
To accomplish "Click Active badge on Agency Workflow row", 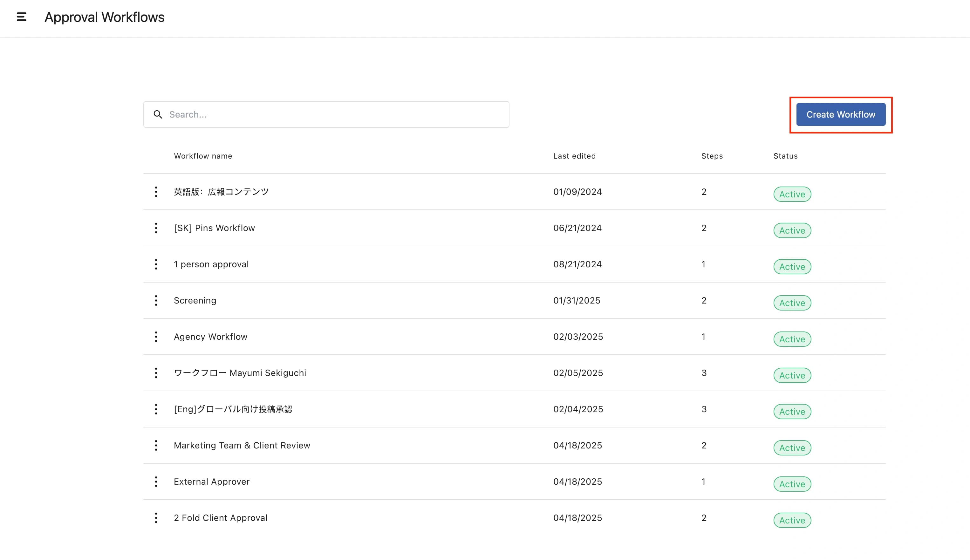I will pos(792,339).
